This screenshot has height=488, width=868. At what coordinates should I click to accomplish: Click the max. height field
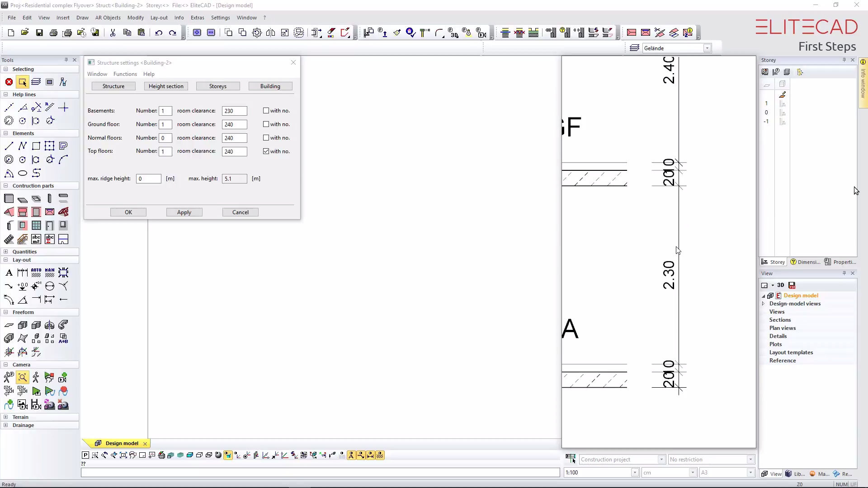coord(235,179)
